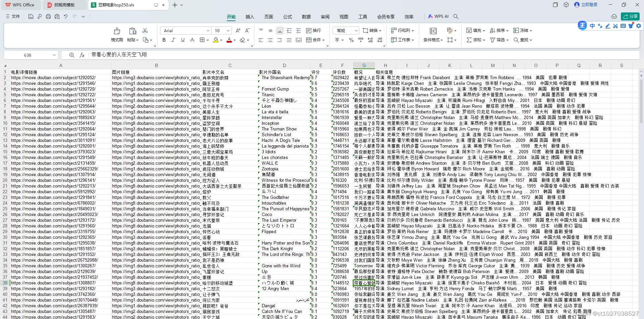The image size is (644, 319).
Task: Click the new tab plus button
Action: pos(175,5)
